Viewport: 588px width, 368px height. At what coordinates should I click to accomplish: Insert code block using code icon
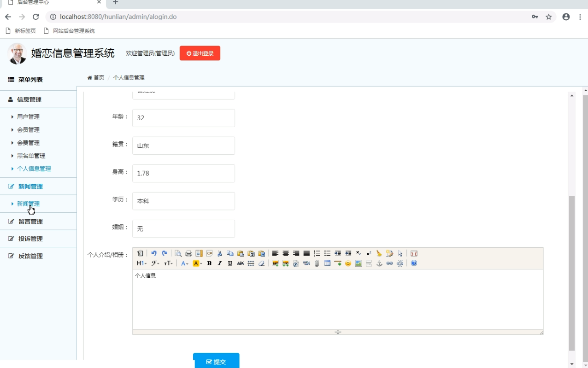[x=209, y=253]
